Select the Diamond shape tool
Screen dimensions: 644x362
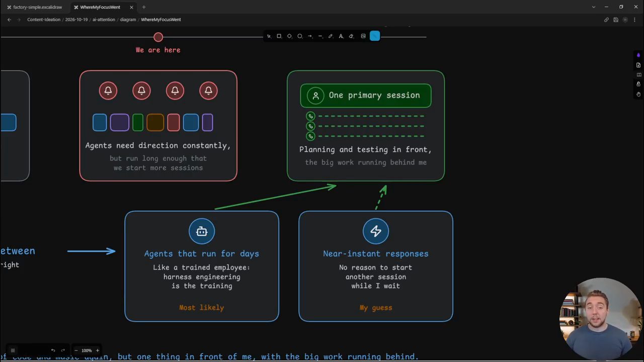(289, 36)
